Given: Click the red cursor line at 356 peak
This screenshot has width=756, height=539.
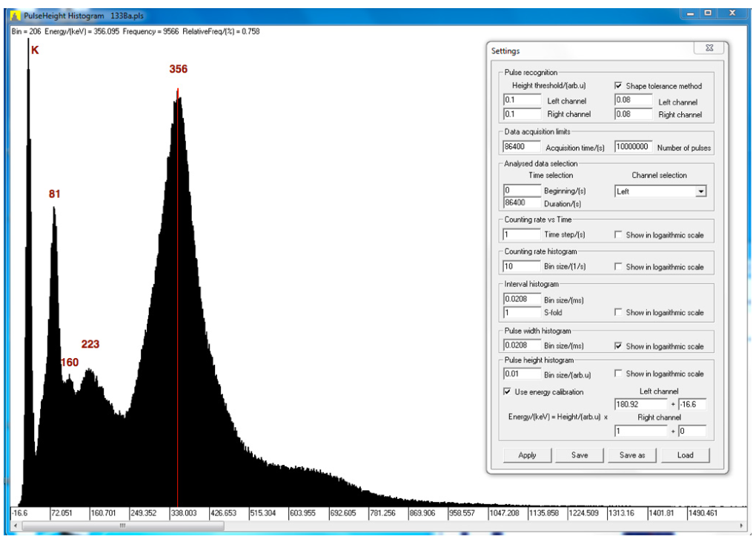Looking at the screenshot, I should [177, 297].
